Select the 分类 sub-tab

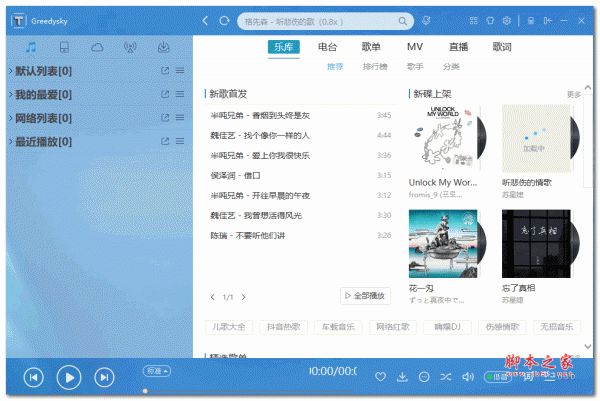click(x=451, y=67)
